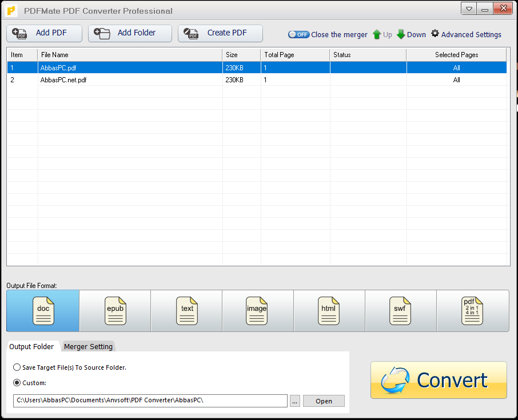This screenshot has width=518, height=420.
Task: Start conversion with Convert button
Action: 439,380
